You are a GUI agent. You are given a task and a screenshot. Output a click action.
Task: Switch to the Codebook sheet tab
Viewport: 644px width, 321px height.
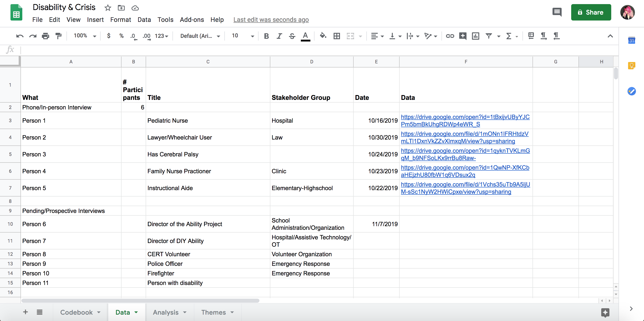pyautogui.click(x=77, y=312)
